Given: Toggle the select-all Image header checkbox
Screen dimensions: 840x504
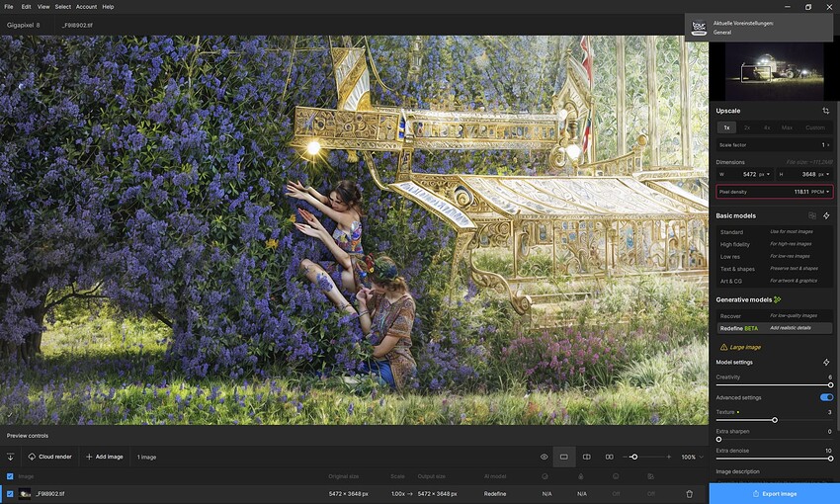Looking at the screenshot, I should coord(10,476).
